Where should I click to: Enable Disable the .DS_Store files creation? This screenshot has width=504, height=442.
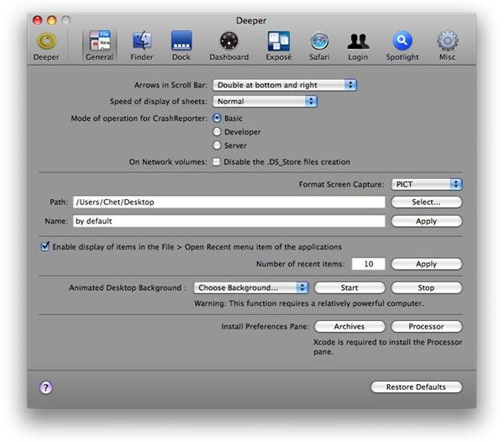coord(217,161)
